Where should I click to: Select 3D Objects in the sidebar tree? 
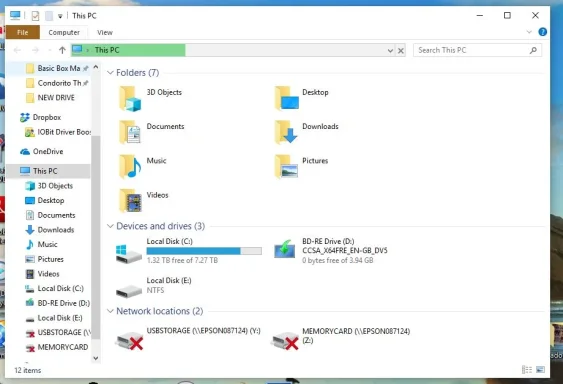click(x=49, y=186)
